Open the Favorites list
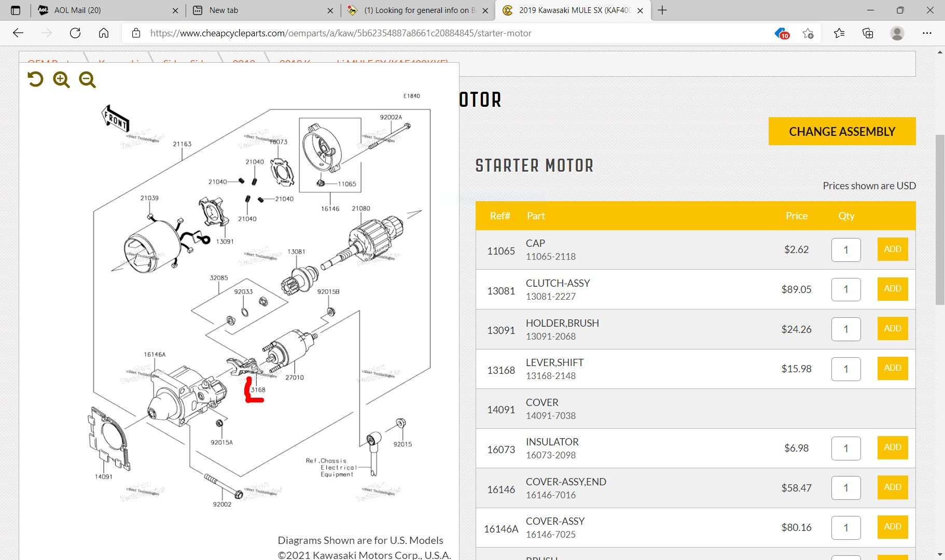Image resolution: width=945 pixels, height=560 pixels. point(839,33)
